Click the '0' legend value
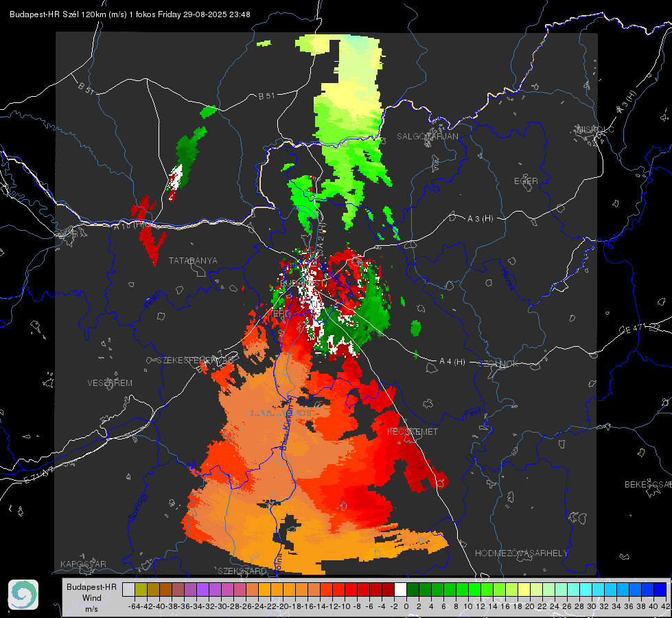 (x=406, y=606)
